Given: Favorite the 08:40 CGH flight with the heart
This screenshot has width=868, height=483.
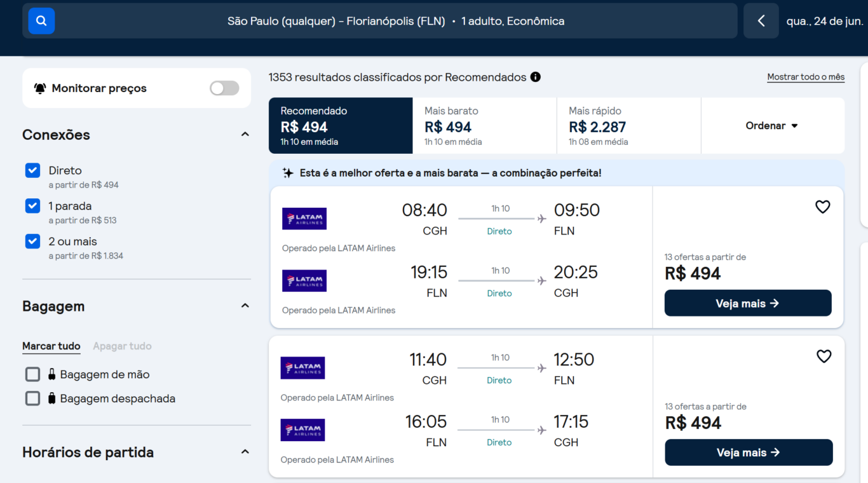Looking at the screenshot, I should click(x=822, y=207).
